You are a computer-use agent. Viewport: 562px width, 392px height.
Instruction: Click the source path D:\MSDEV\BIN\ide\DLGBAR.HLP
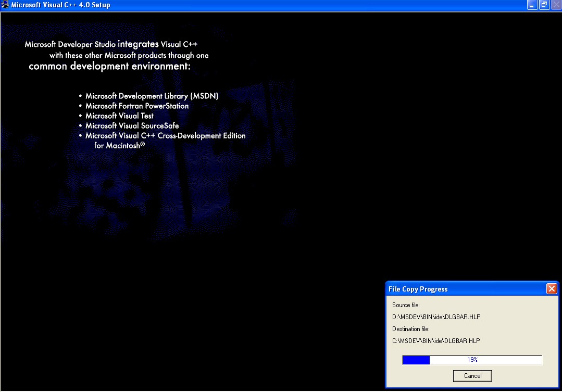click(436, 317)
